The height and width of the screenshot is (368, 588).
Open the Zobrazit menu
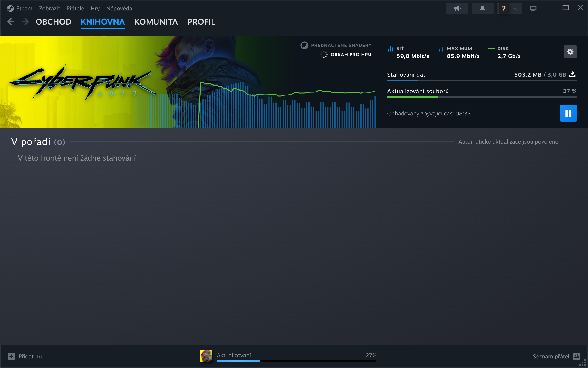click(x=49, y=9)
